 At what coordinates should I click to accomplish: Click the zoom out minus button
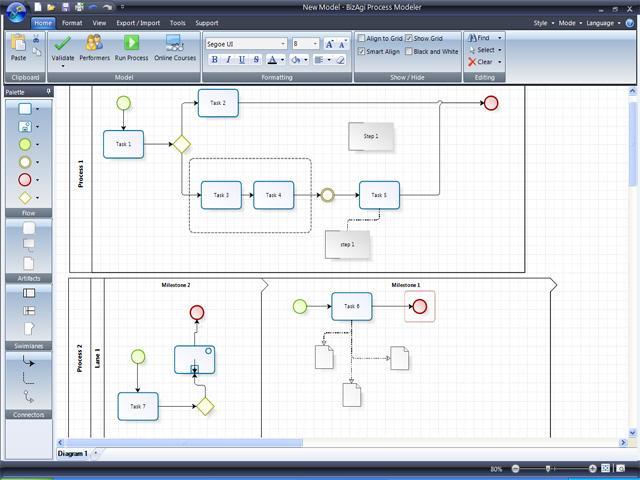click(516, 469)
